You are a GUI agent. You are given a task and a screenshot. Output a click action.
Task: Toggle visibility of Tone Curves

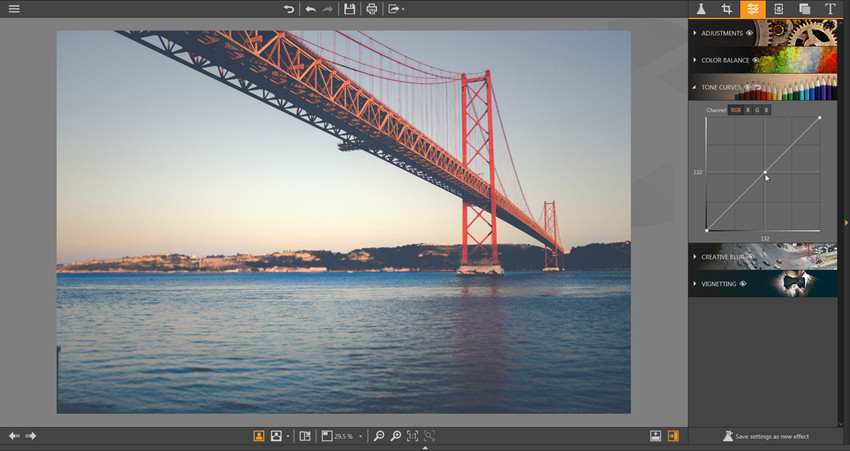tap(748, 87)
